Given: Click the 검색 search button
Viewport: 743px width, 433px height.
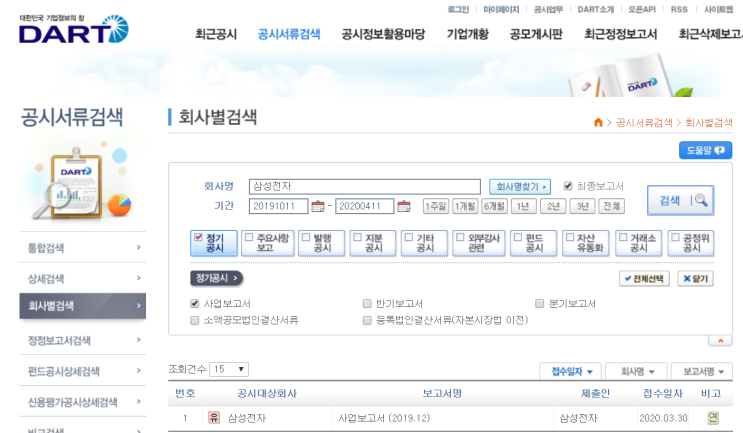Looking at the screenshot, I should click(x=680, y=200).
